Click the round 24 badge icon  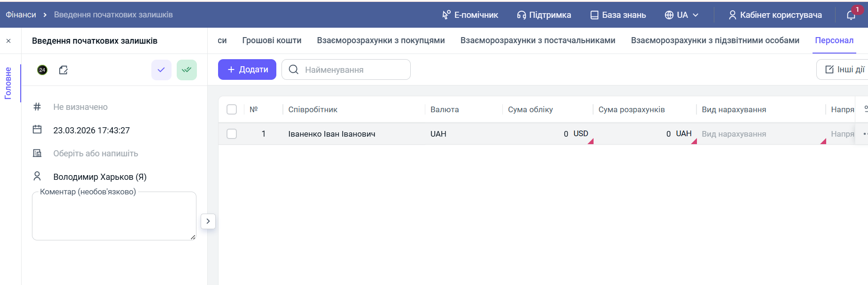coord(42,70)
